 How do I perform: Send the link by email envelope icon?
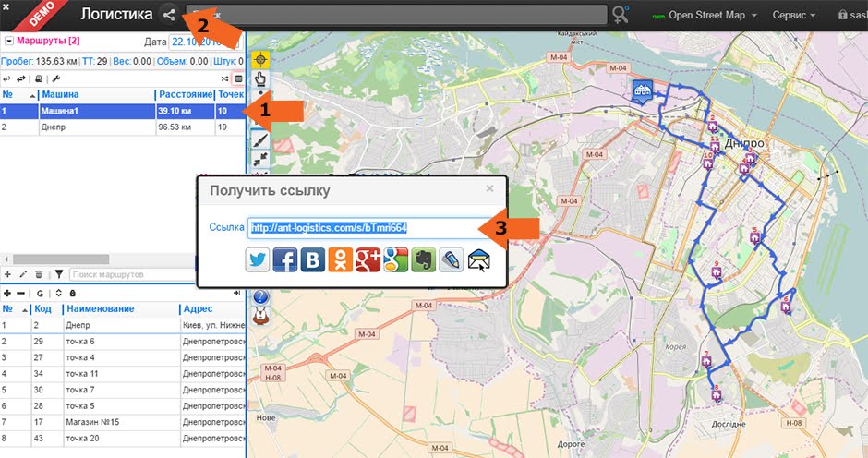pyautogui.click(x=479, y=259)
